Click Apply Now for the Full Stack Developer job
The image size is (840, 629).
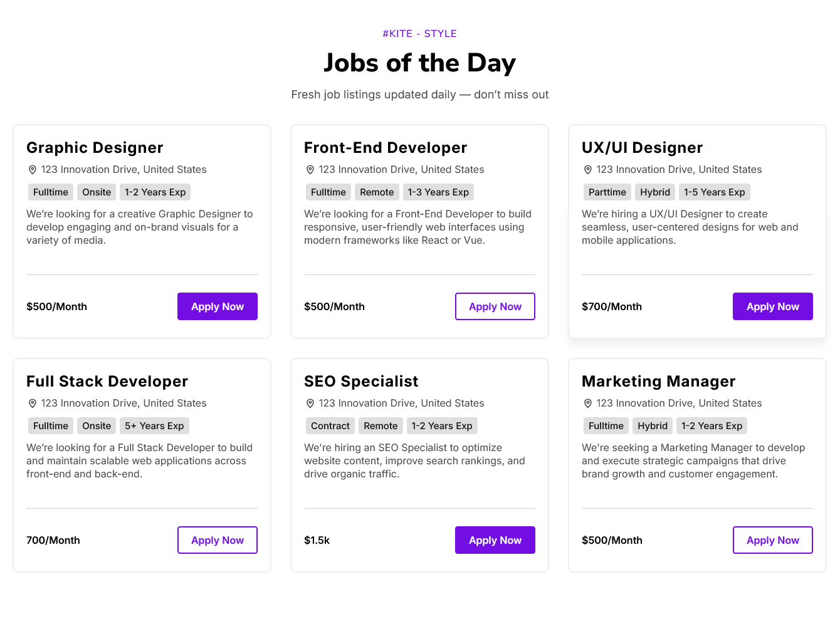(x=217, y=540)
